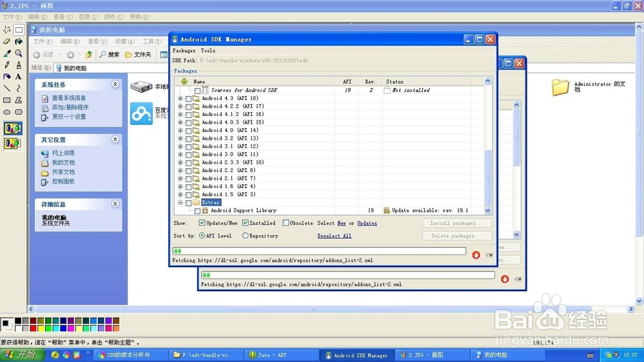Click the Select Updates link
Screen dimensions: 644x362
367,223
